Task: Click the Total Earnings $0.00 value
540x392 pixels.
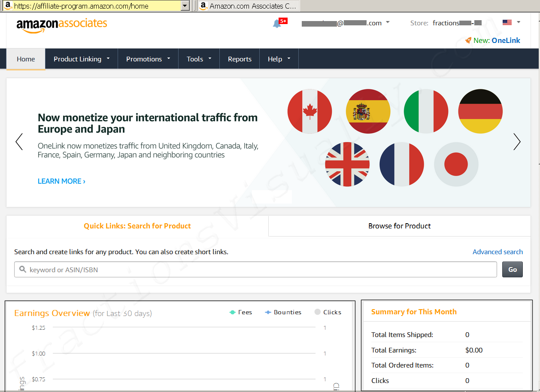Action: tap(474, 350)
